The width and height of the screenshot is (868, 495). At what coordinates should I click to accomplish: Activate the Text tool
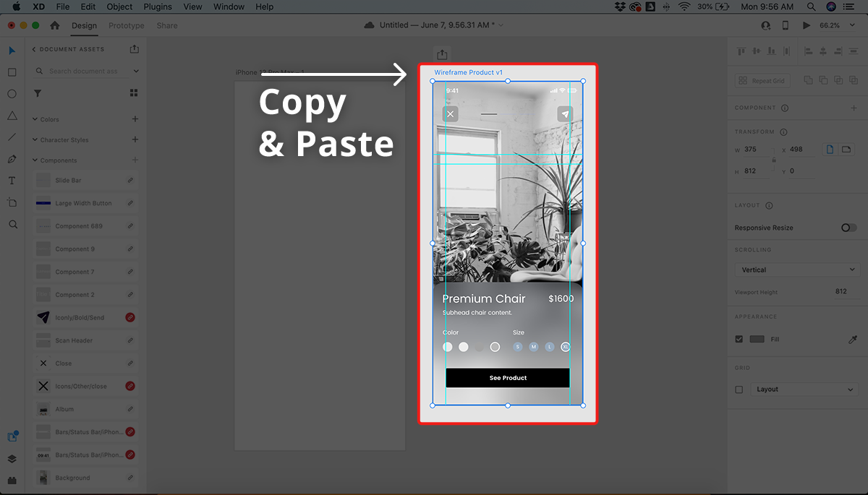pyautogui.click(x=12, y=181)
